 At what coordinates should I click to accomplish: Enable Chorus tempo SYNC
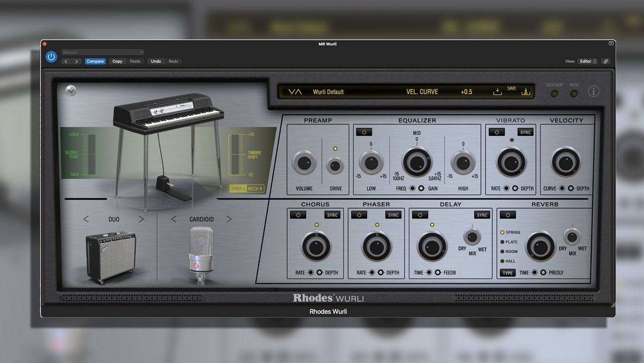[333, 215]
